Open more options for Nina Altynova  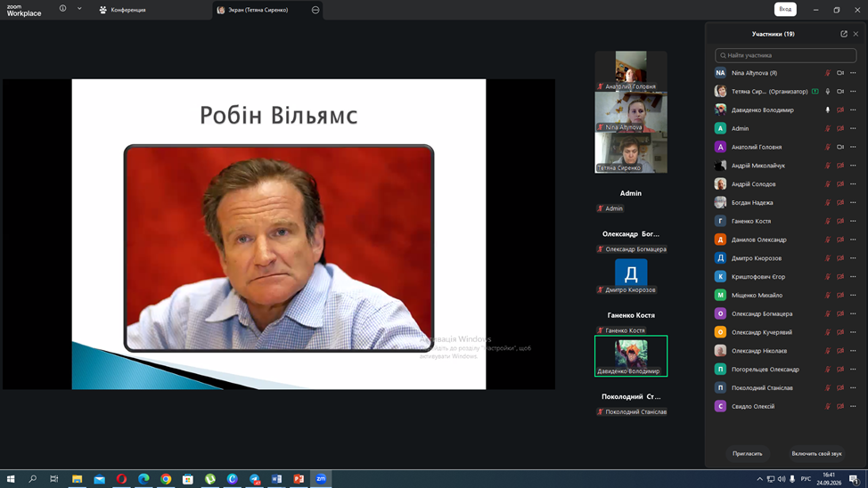853,73
